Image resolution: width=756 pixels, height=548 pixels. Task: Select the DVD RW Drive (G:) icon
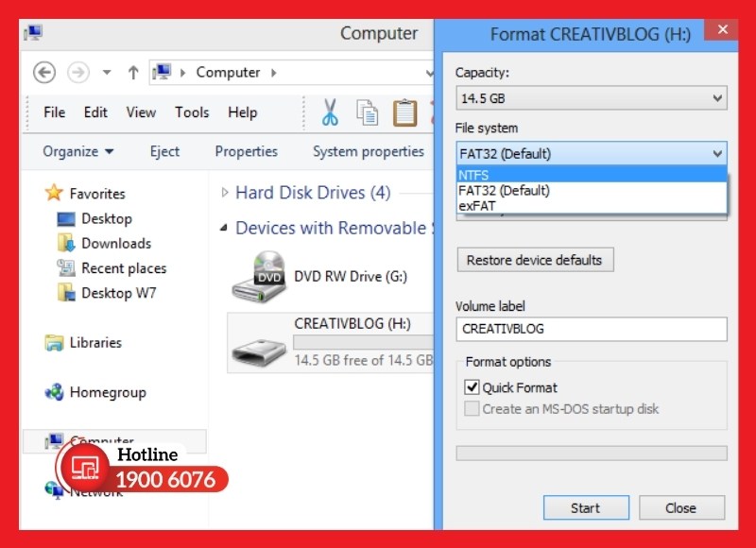(257, 277)
